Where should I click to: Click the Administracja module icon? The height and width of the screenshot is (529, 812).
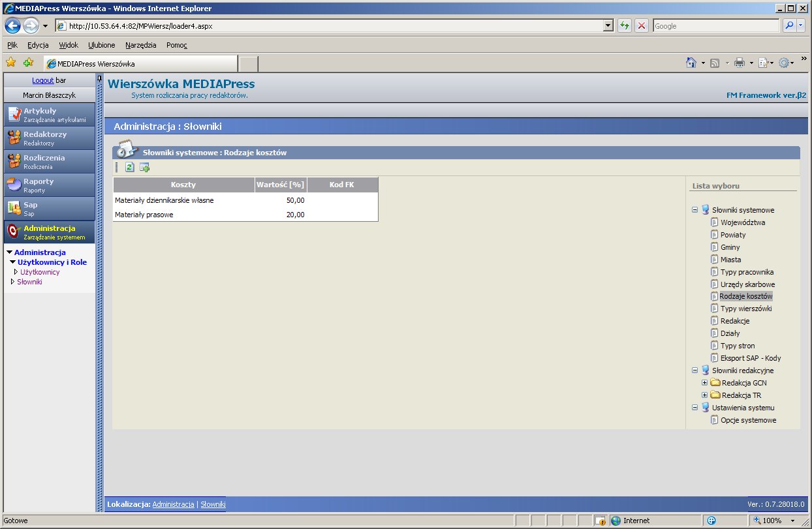(x=14, y=232)
